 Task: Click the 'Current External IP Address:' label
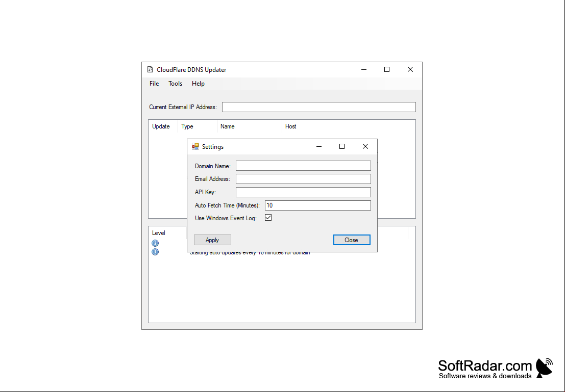pos(183,107)
